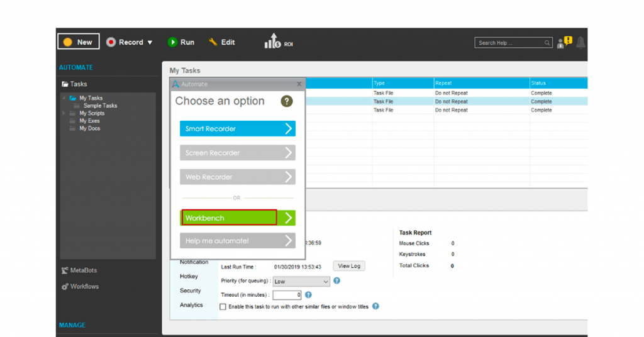Click the Total Clicks value in Task Report
Viewport: 644px width, 337px height.
452,266
